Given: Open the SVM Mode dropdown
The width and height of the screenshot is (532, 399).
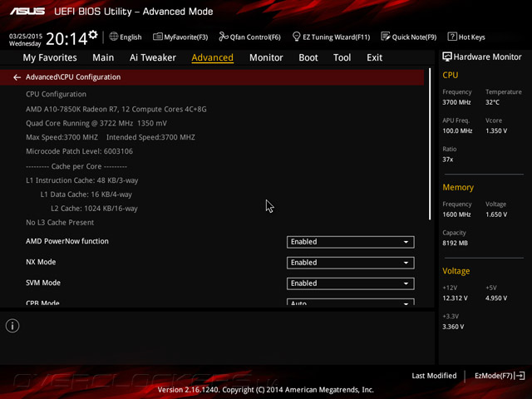Looking at the screenshot, I should tap(351, 283).
